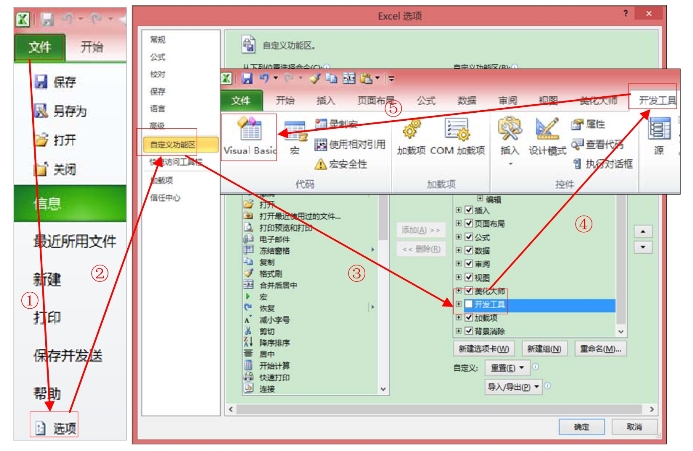Click 保存 save in File menu
Screen dimensions: 693x451
coord(55,82)
